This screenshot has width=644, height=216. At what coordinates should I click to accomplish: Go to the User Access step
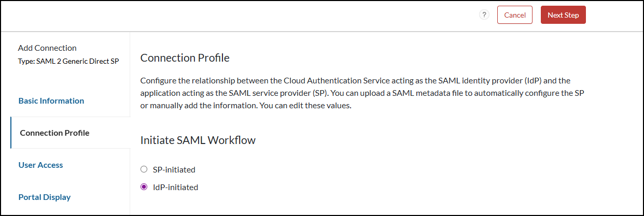coord(40,165)
